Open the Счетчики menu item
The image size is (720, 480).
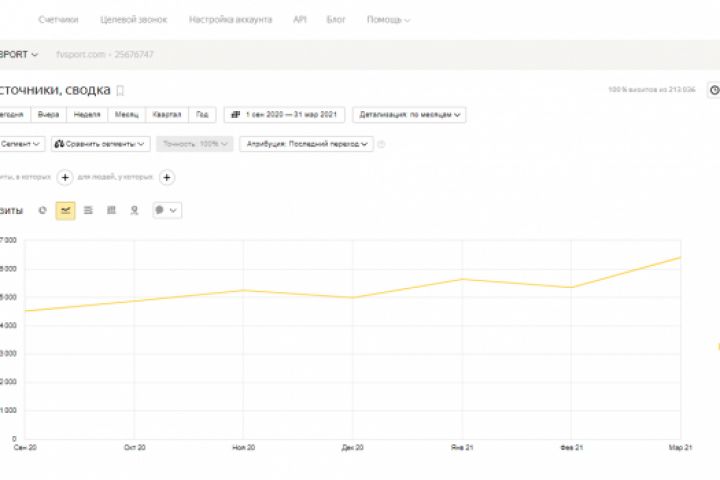point(58,20)
